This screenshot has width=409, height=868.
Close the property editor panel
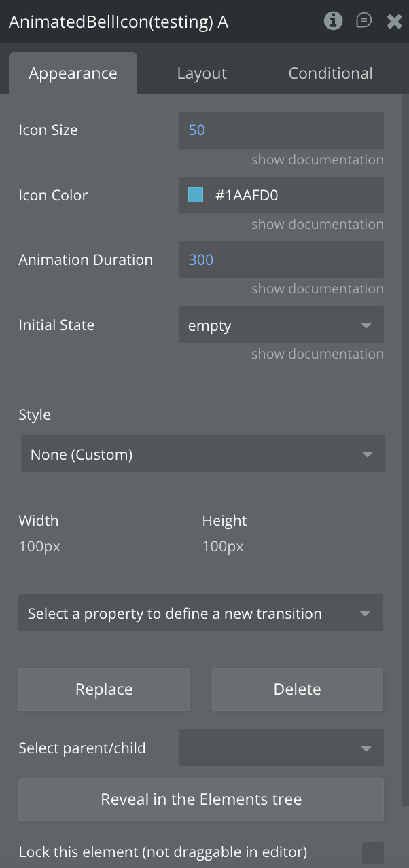[x=395, y=22]
